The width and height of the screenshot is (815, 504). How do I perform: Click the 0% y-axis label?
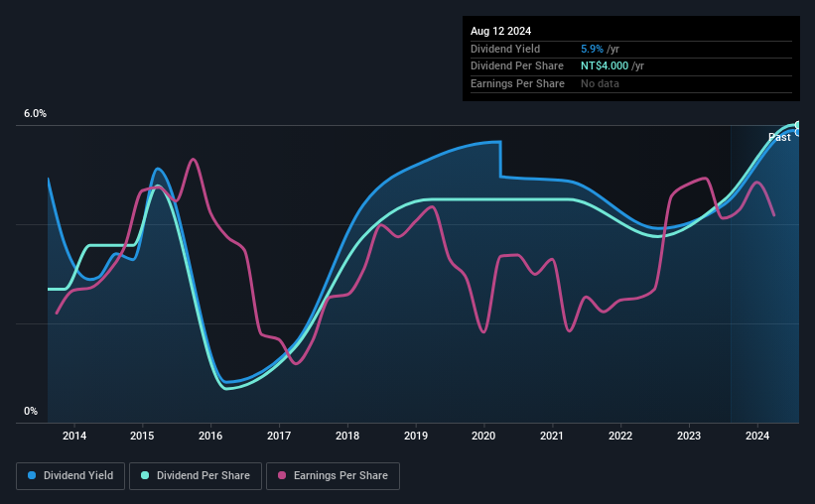point(31,411)
